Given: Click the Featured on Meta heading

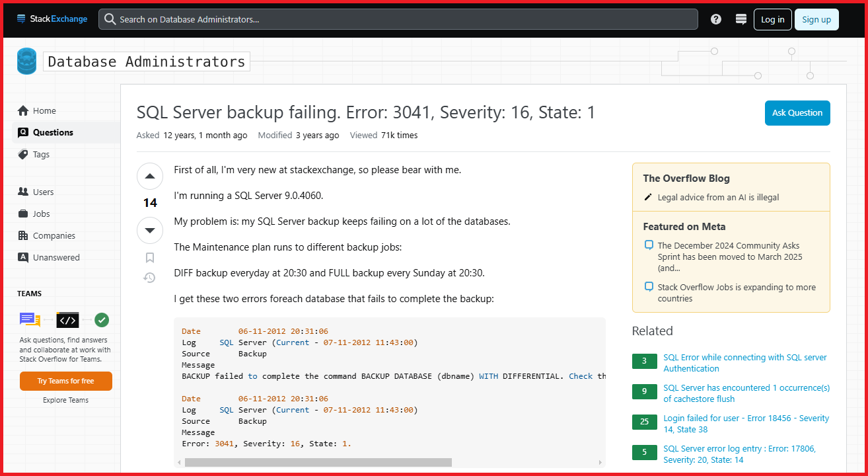Looking at the screenshot, I should [684, 226].
